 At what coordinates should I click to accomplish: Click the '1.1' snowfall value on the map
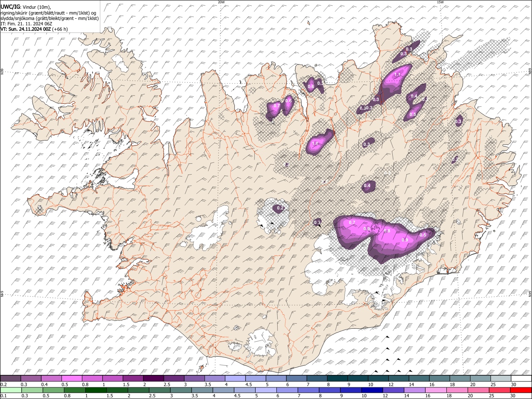397,75
